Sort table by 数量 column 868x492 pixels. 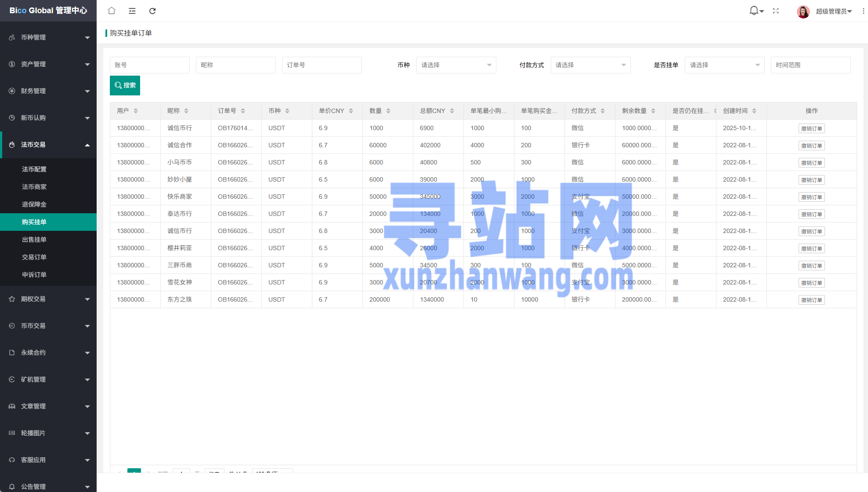388,111
